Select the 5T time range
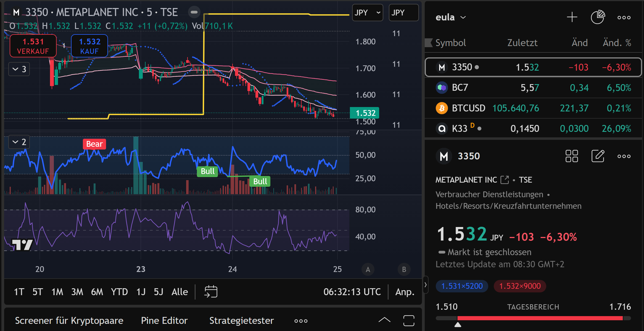This screenshot has width=644, height=331. pyautogui.click(x=38, y=292)
